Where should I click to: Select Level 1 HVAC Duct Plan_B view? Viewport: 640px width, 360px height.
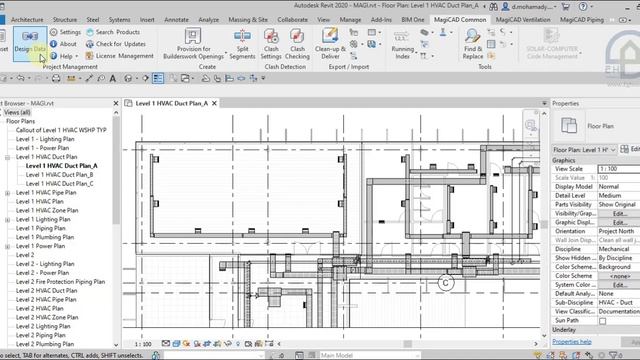pyautogui.click(x=59, y=175)
